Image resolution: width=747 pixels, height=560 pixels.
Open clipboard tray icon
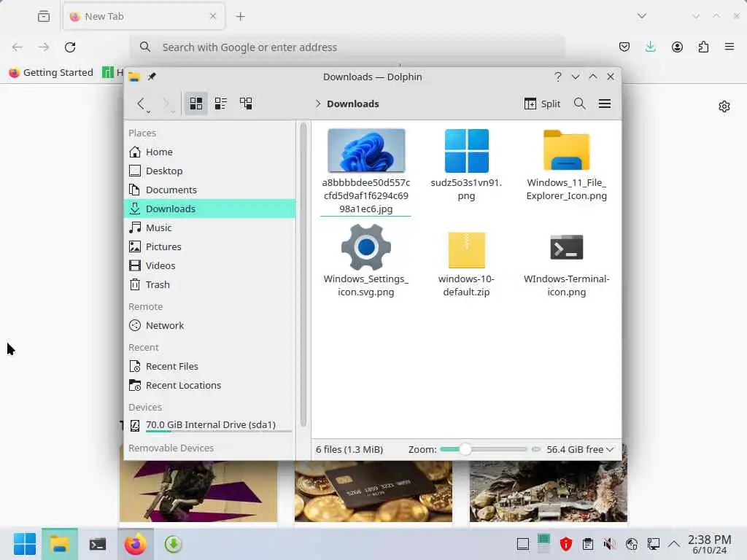pos(587,544)
